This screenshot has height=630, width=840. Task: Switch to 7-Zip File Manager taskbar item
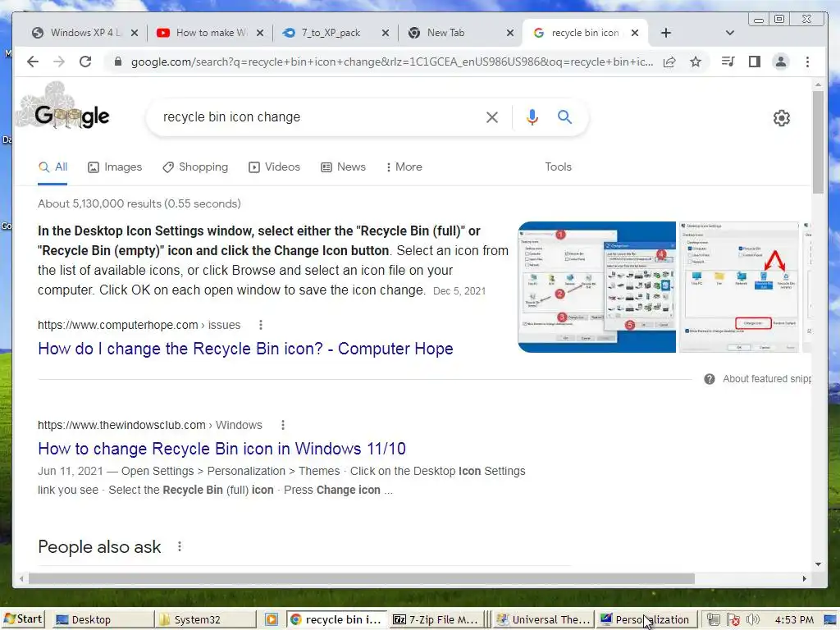[x=436, y=620]
